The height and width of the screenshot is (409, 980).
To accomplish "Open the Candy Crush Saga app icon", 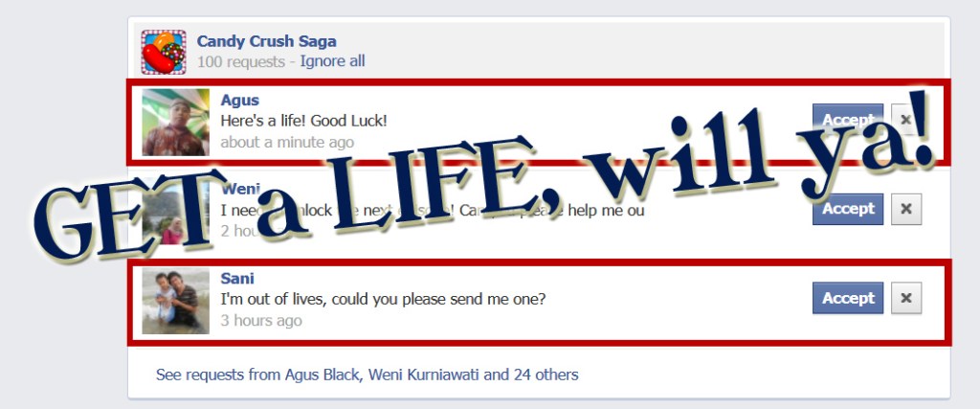I will click(x=164, y=52).
